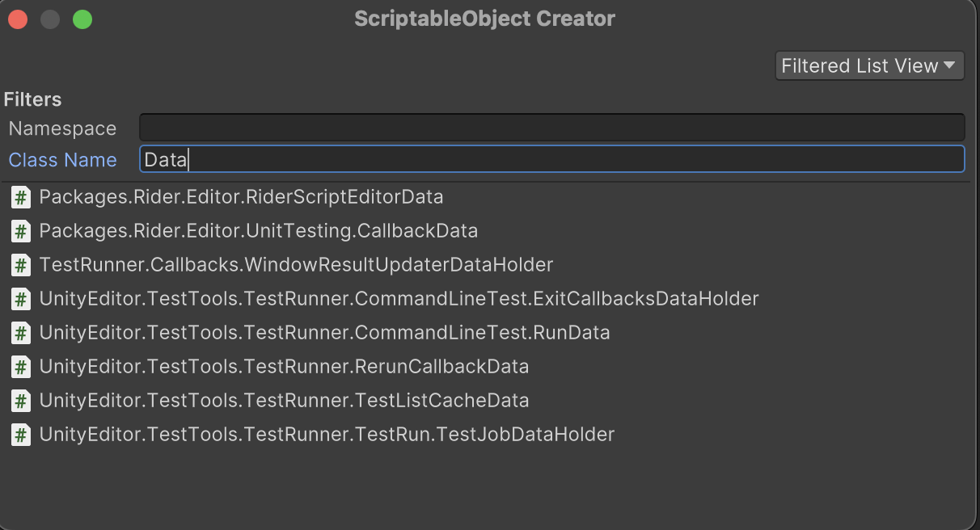Viewport: 980px width, 530px height.
Task: Click the script icon beside RiderScriptEditorData
Action: point(21,197)
